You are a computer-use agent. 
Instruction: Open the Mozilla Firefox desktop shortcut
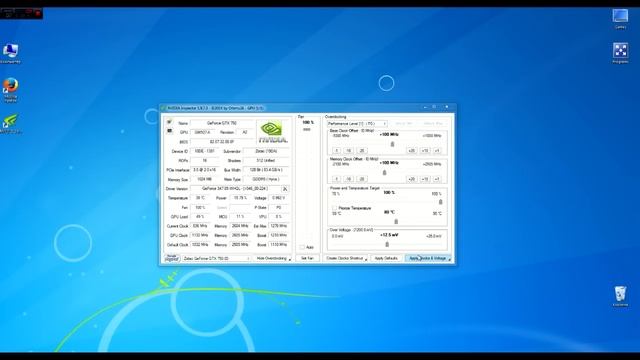(10, 90)
